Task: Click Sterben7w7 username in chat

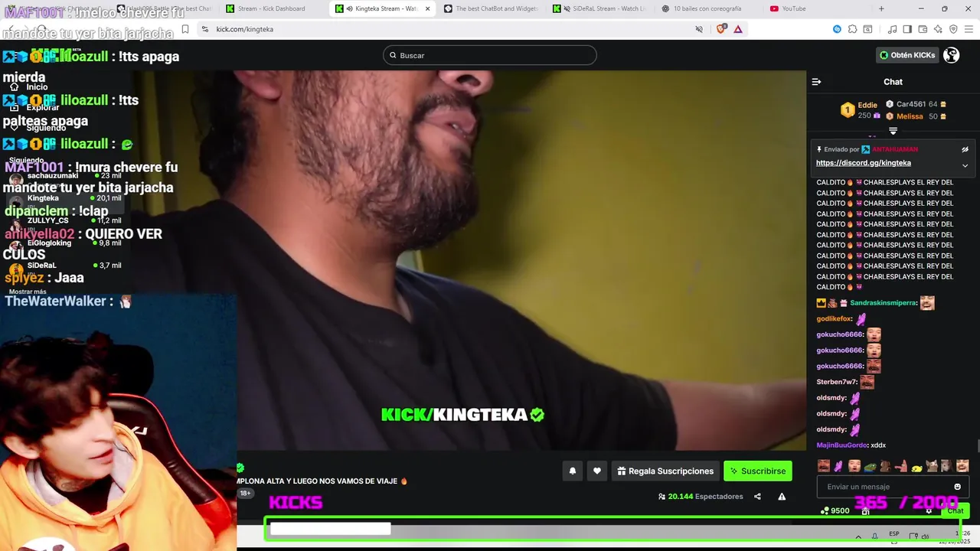Action: click(x=836, y=382)
